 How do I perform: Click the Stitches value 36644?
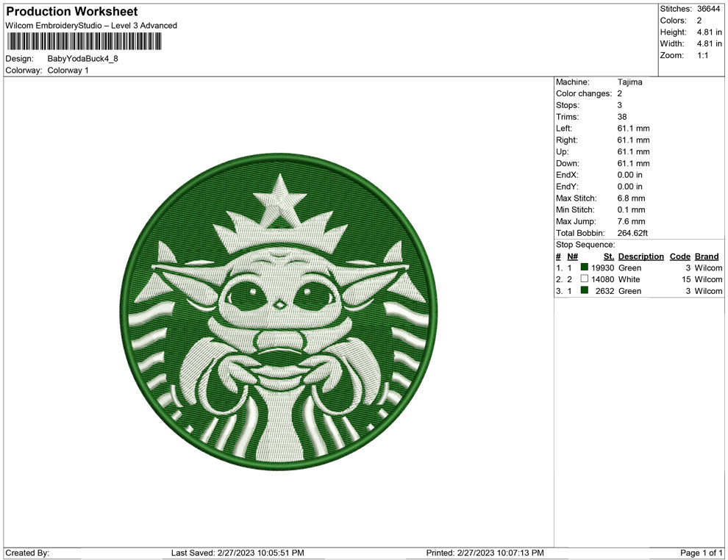(708, 9)
